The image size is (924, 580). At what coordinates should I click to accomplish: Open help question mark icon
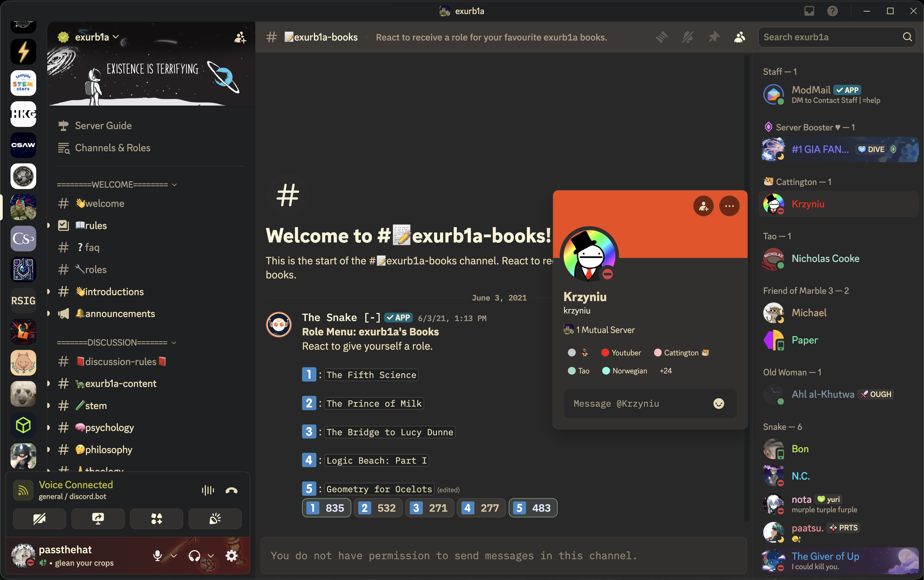click(832, 11)
